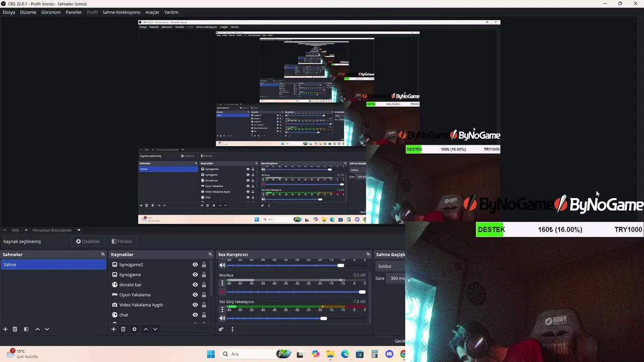
Task: Select the Video Yakalama Aygıtı source
Action: click(x=159, y=305)
